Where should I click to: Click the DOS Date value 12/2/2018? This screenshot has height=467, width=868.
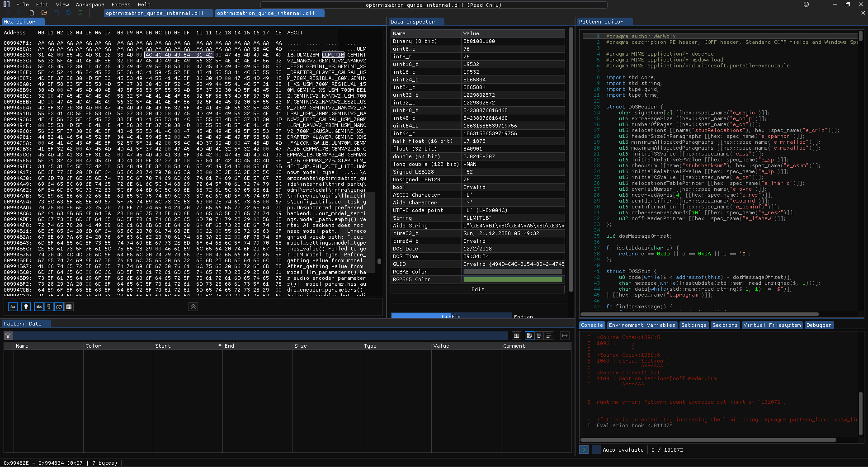pos(477,249)
